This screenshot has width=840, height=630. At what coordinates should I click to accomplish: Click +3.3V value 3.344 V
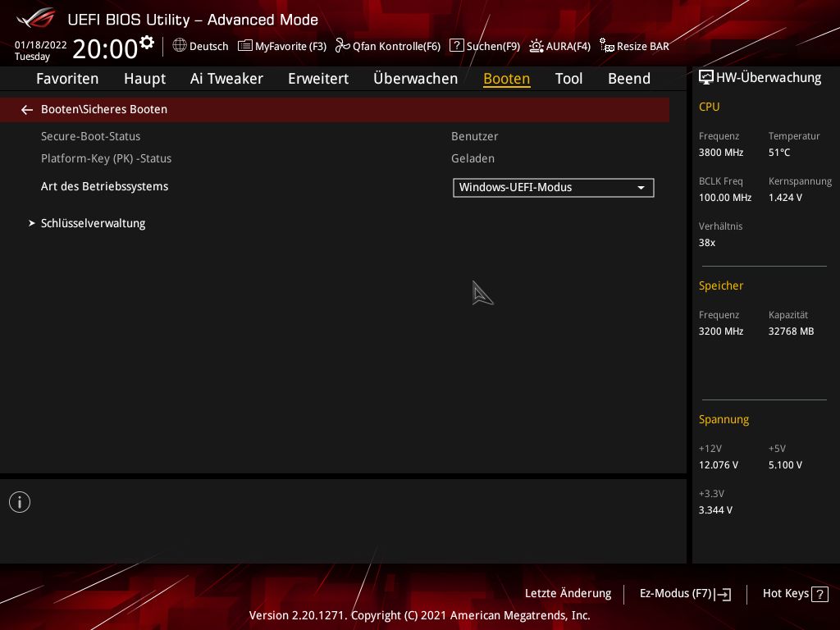(715, 510)
